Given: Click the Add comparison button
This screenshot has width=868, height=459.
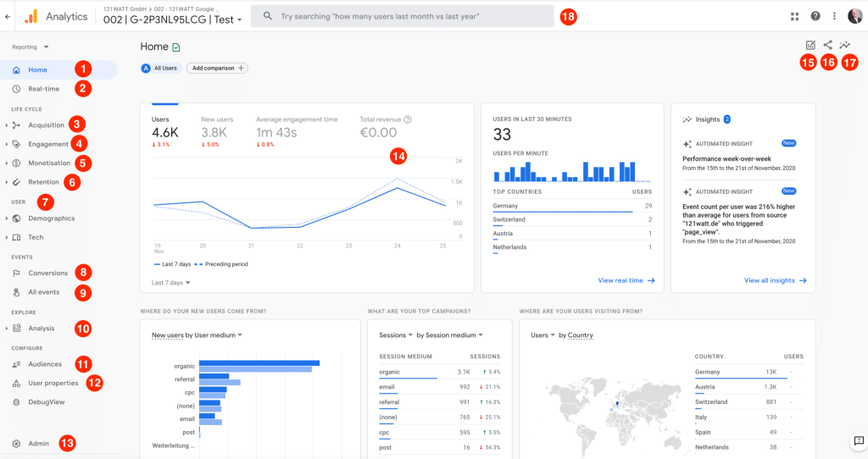Looking at the screenshot, I should tap(217, 68).
